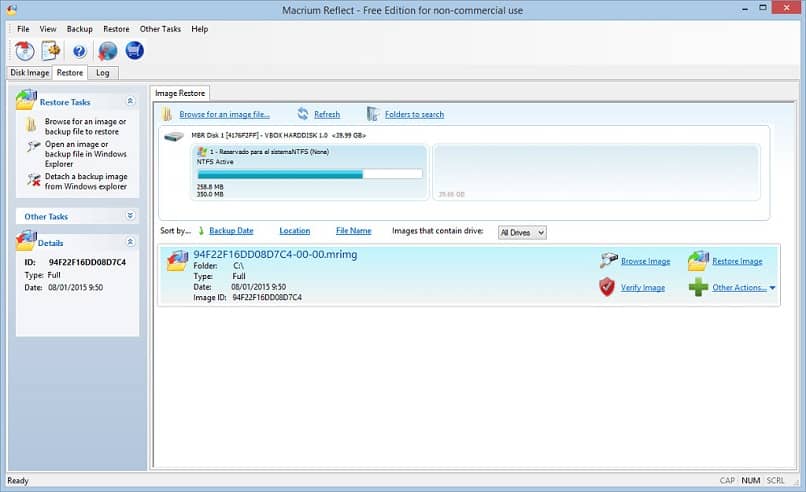Switch to the Restore tab

tap(70, 72)
